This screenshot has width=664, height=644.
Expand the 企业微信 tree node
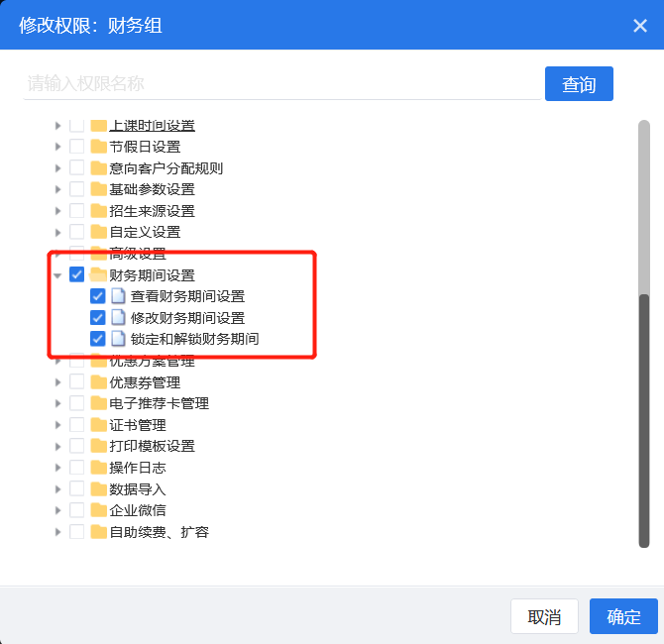pyautogui.click(x=58, y=510)
